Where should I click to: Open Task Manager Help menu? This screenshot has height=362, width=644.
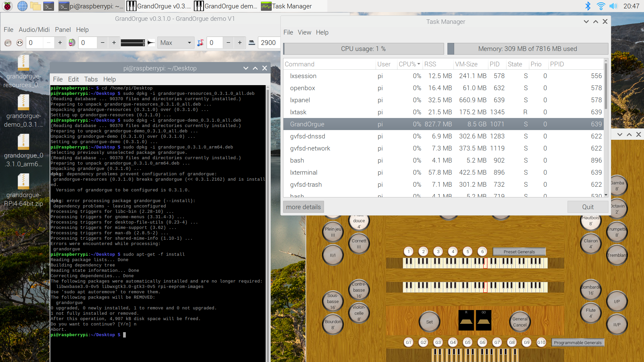pos(322,32)
